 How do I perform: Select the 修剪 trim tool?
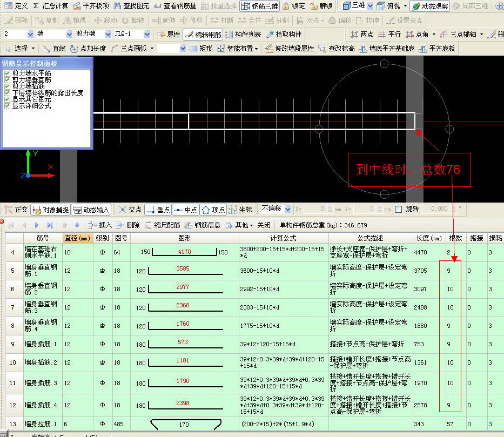[x=191, y=20]
